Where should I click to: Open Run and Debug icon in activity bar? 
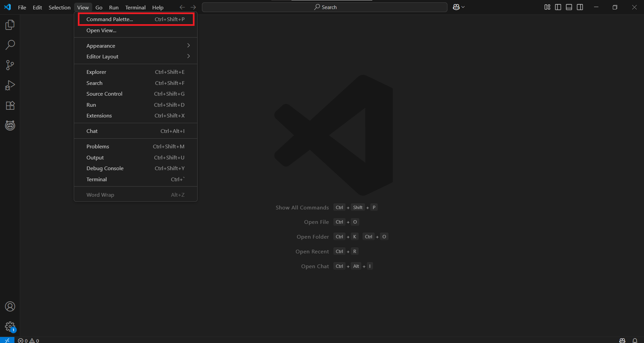click(x=10, y=85)
